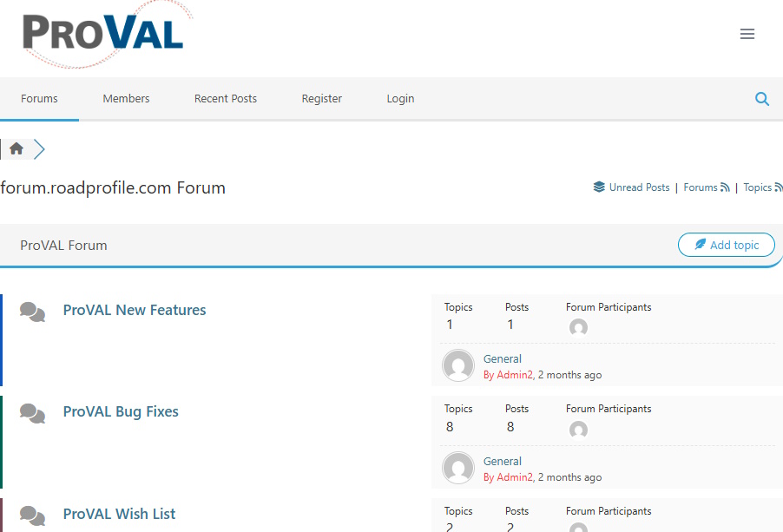Image resolution: width=783 pixels, height=532 pixels.
Task: Click the ProVAL logo
Action: (106, 35)
